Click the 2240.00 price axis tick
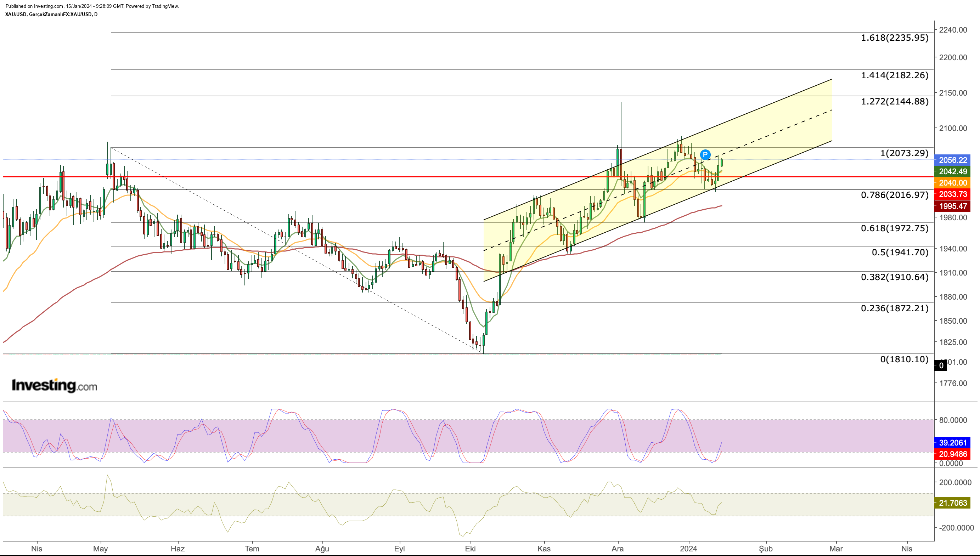Viewport: 980px width, 556px height. tap(953, 30)
